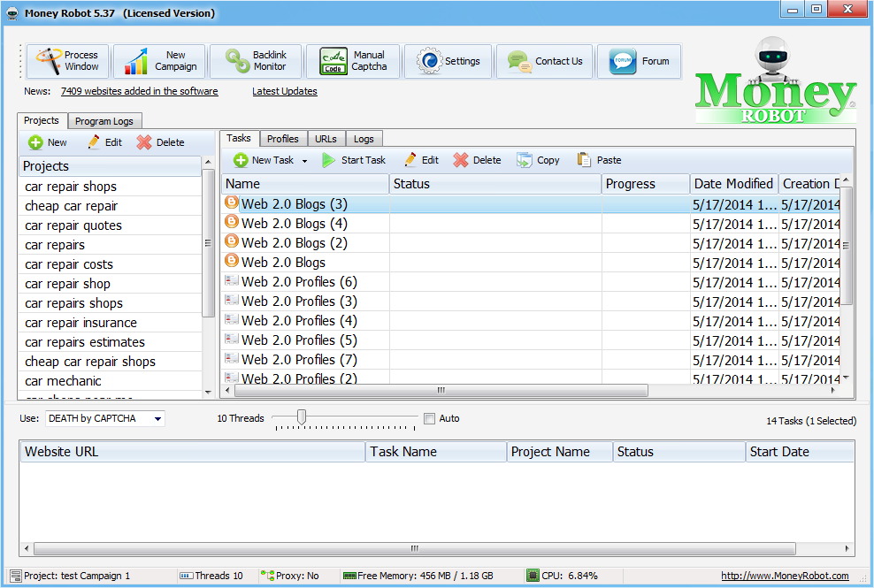Click the blogger icon of Web 2.0 Blogs (2)
The width and height of the screenshot is (874, 588).
coord(231,242)
